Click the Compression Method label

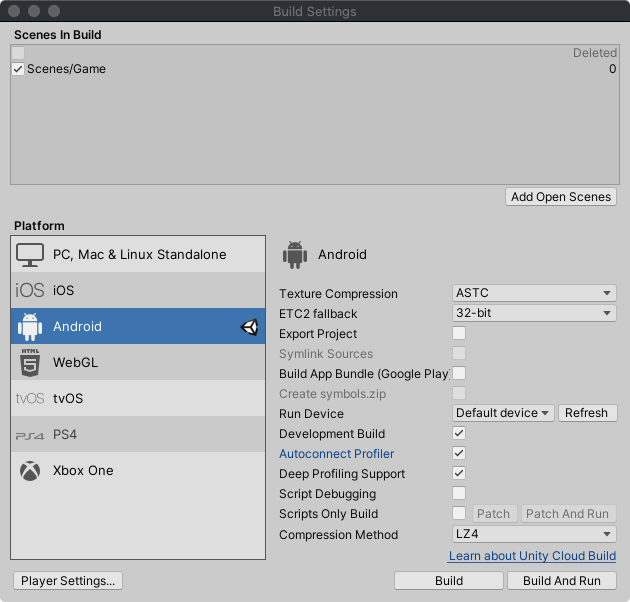339,535
